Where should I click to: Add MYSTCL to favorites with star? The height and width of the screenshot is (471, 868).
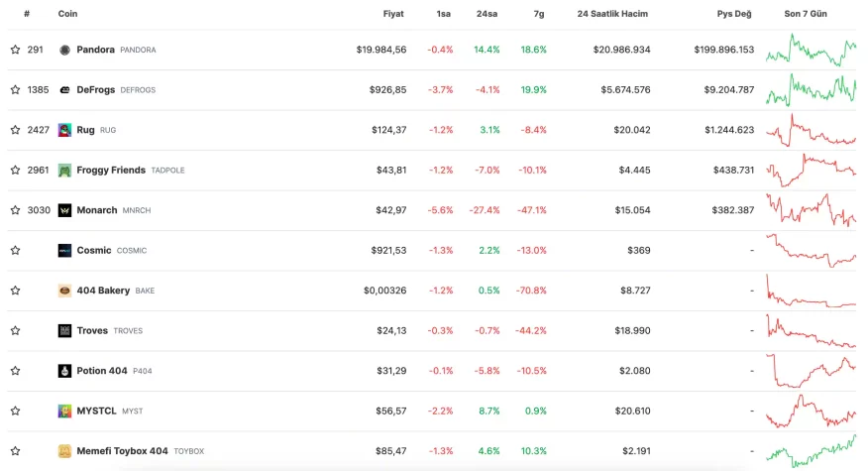(15, 411)
